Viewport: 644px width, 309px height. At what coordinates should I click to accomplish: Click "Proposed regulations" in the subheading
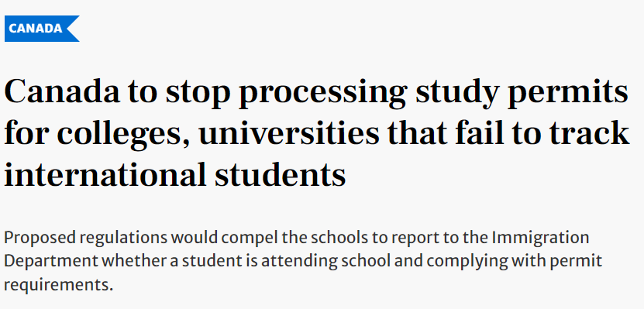point(86,239)
